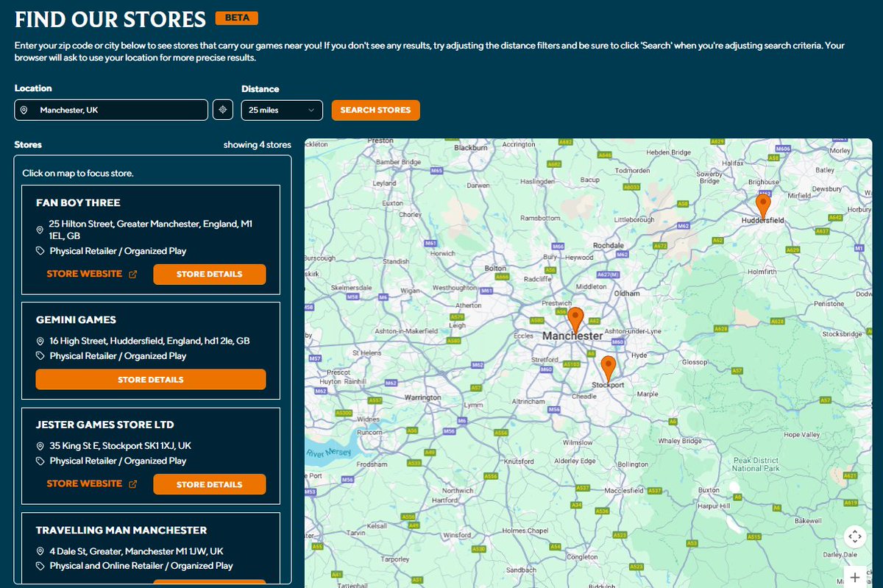Click the Rochdale label on the map
Viewport: 883px width, 588px height.
click(609, 245)
